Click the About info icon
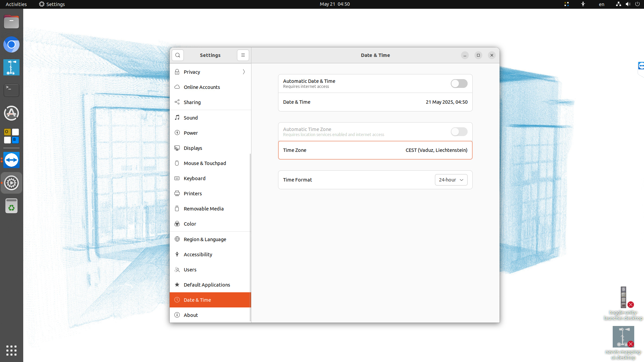 (177, 315)
